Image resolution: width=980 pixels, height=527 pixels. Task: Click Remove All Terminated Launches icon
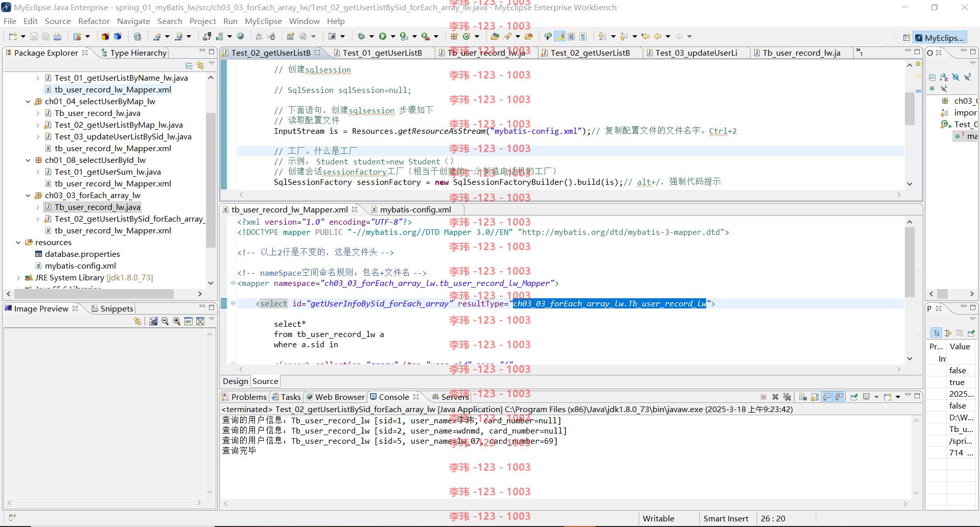pyautogui.click(x=787, y=397)
